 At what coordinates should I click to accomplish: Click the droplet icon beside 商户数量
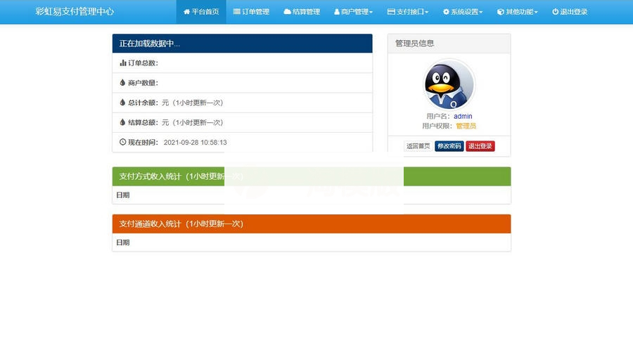[x=123, y=82]
